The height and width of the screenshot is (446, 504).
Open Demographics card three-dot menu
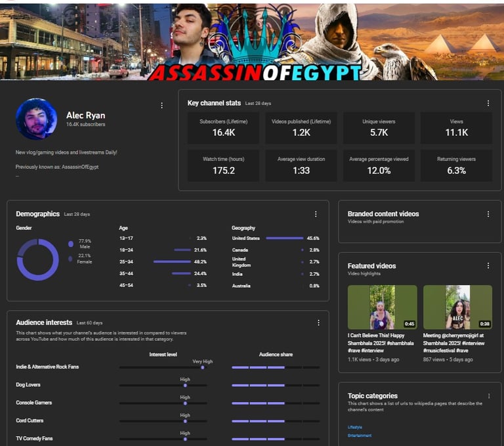pyautogui.click(x=316, y=214)
